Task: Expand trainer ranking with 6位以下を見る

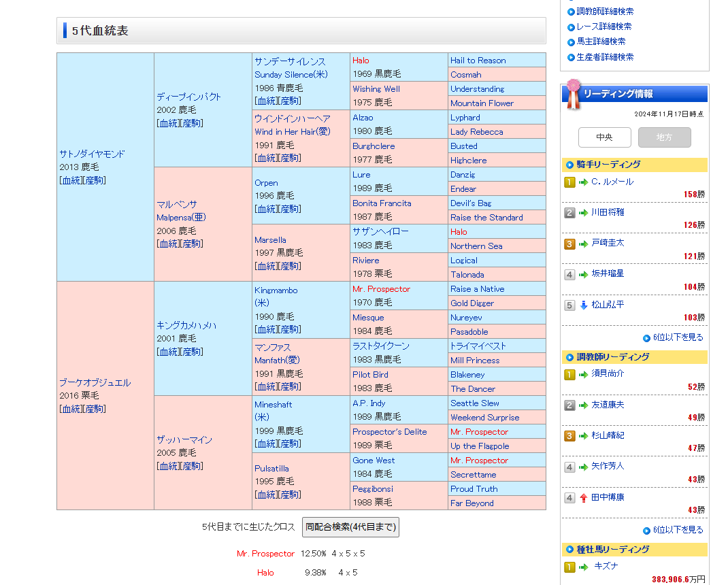Action: [678, 530]
